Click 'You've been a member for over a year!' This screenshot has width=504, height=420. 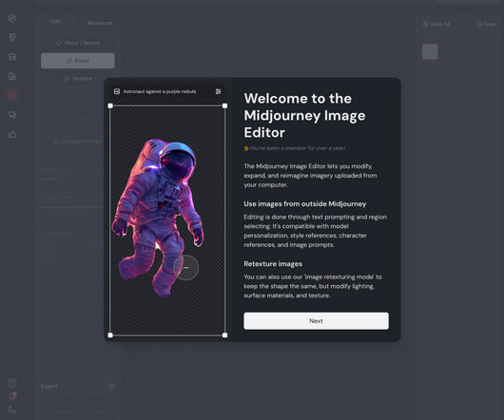298,148
